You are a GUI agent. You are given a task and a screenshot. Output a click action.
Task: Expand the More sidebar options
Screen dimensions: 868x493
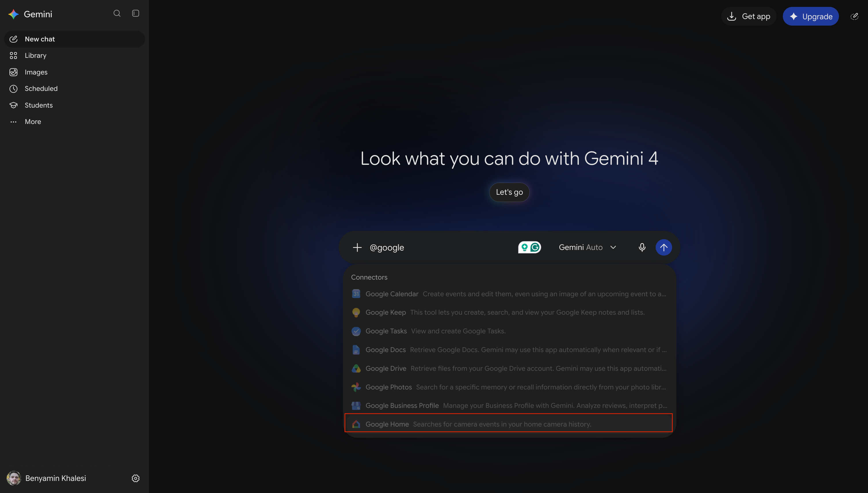coord(74,122)
